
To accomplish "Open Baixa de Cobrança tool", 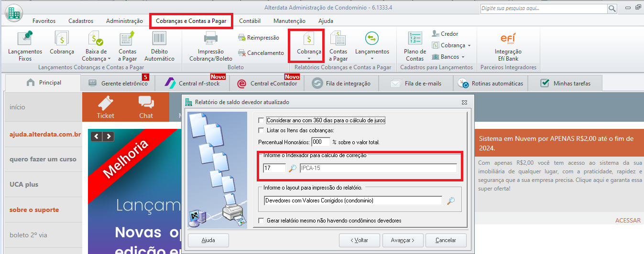I will [97, 46].
